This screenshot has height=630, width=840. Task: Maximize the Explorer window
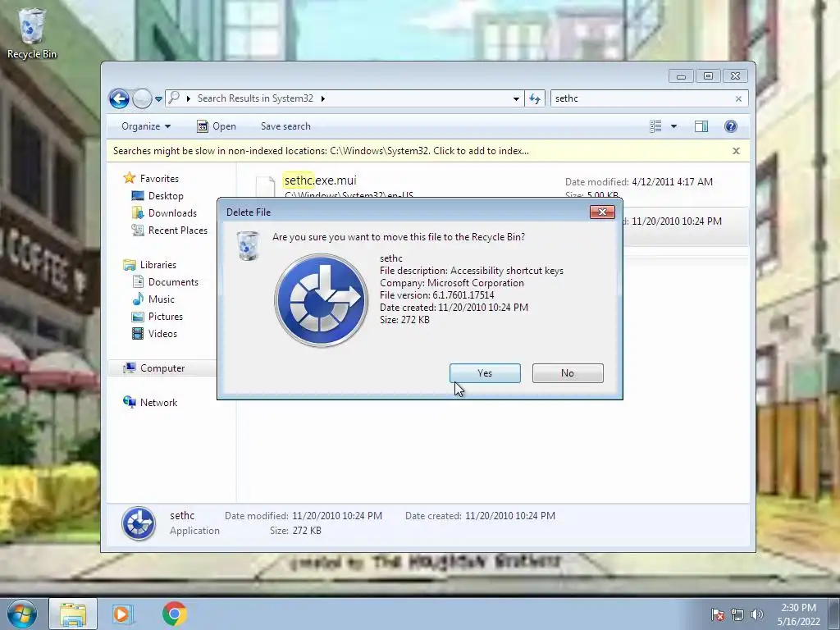708,76
